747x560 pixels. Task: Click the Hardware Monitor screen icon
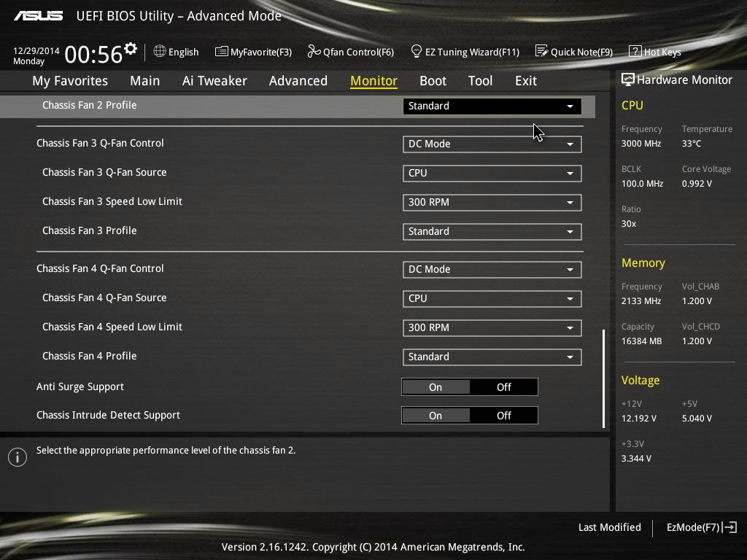[628, 79]
